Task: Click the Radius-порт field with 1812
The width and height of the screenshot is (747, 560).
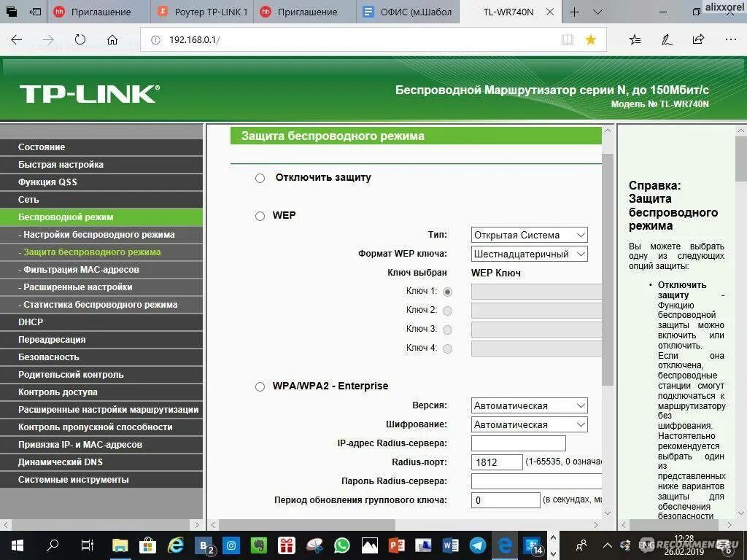Action: pos(497,462)
